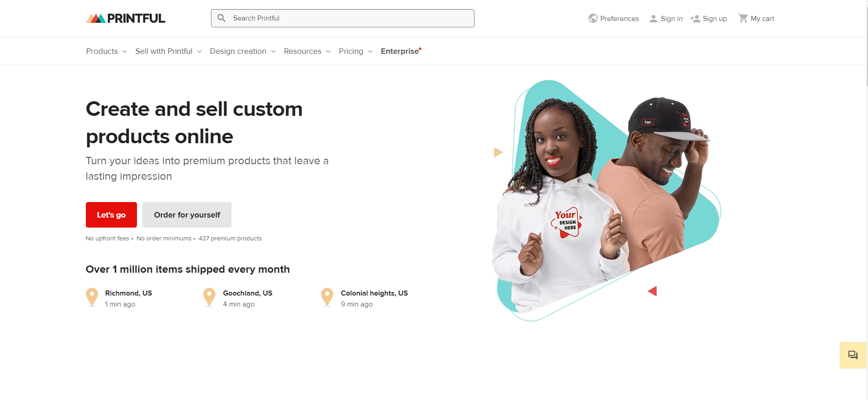
Task: Click the Printful logo
Action: coord(126,18)
